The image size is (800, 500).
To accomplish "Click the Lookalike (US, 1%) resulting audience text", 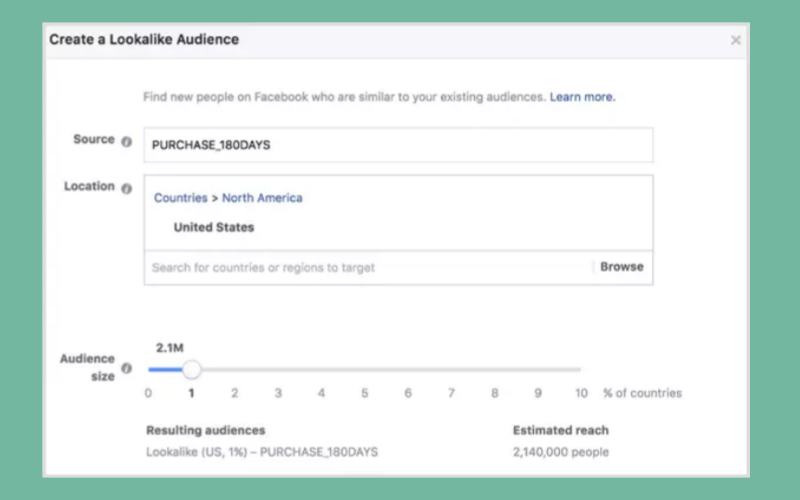I will (x=262, y=452).
